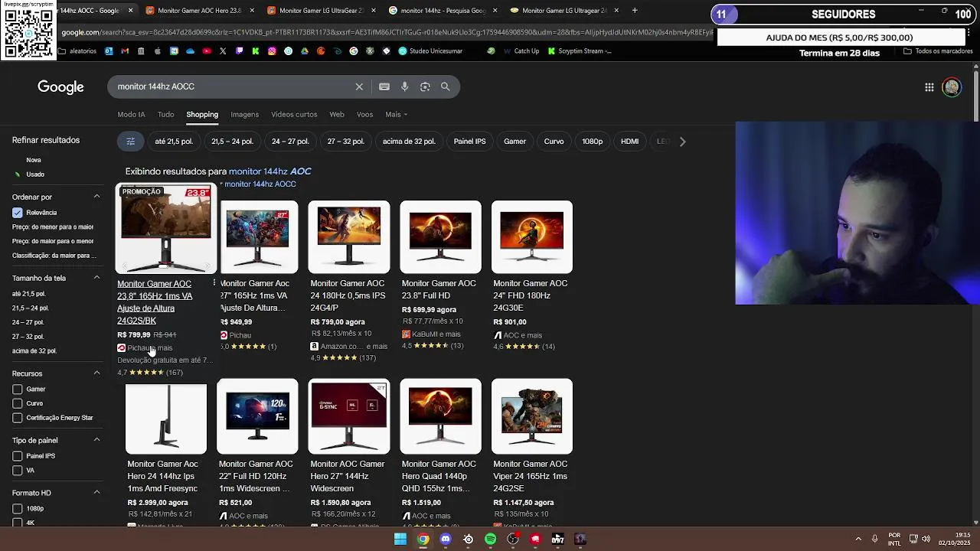The image size is (980, 551).
Task: Select the Usado condition filter
Action: coord(35,174)
